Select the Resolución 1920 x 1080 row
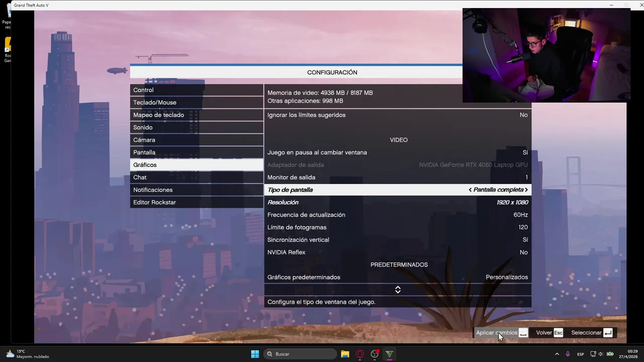Image resolution: width=644 pixels, height=362 pixels. [397, 202]
